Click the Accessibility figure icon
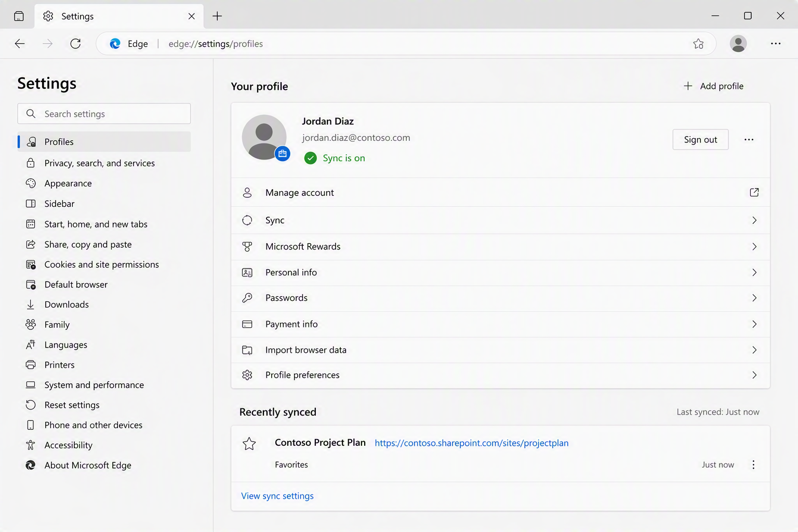Screen dimensions: 798x532 pyautogui.click(x=31, y=445)
